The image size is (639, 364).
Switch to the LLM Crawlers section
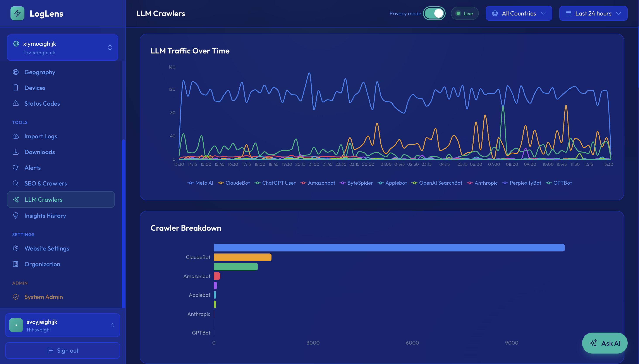click(x=43, y=199)
